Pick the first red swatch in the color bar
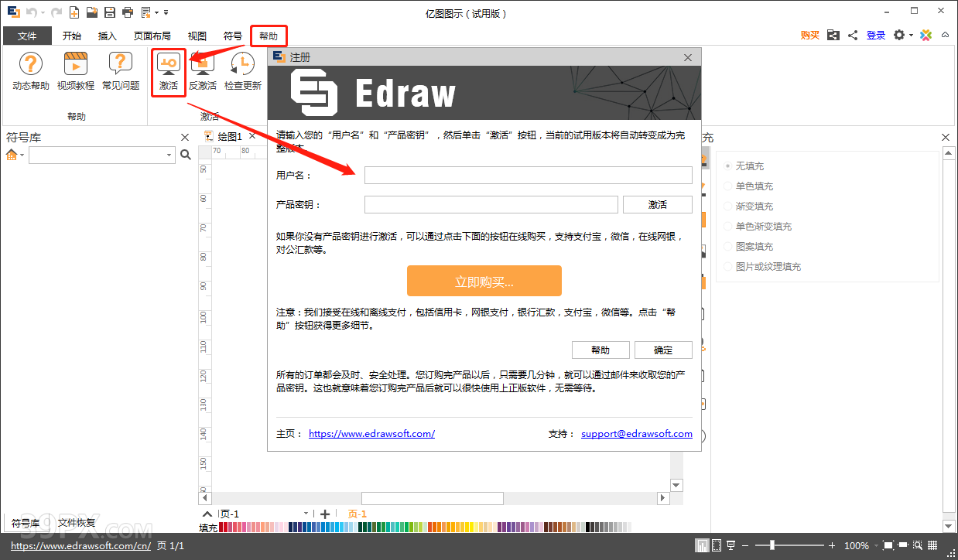This screenshot has height=560, width=958. click(x=222, y=528)
